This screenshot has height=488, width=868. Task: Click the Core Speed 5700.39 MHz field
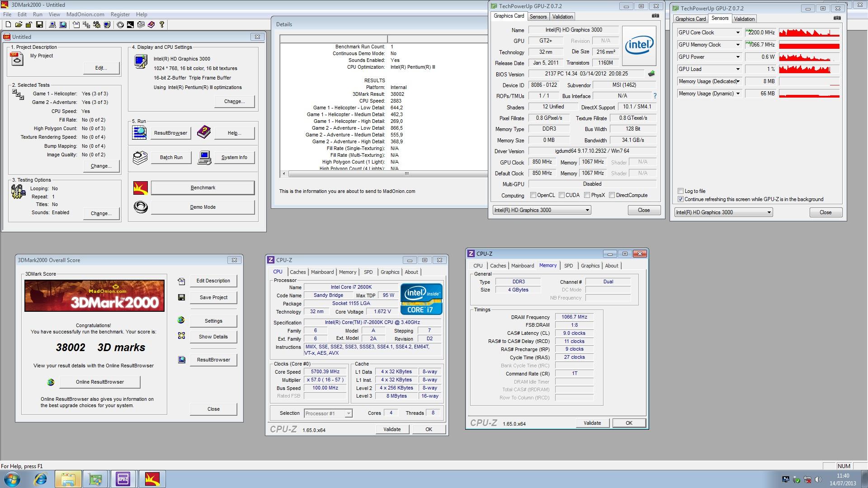pyautogui.click(x=325, y=372)
